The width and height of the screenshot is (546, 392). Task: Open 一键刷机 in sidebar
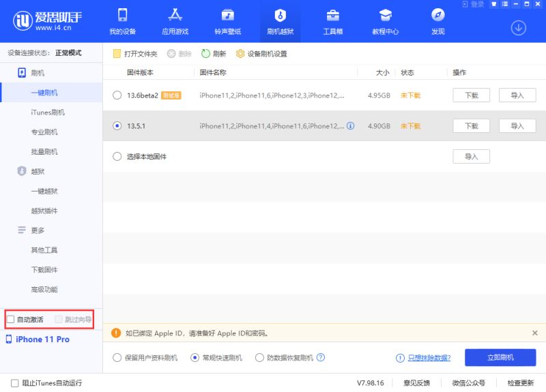(x=52, y=93)
